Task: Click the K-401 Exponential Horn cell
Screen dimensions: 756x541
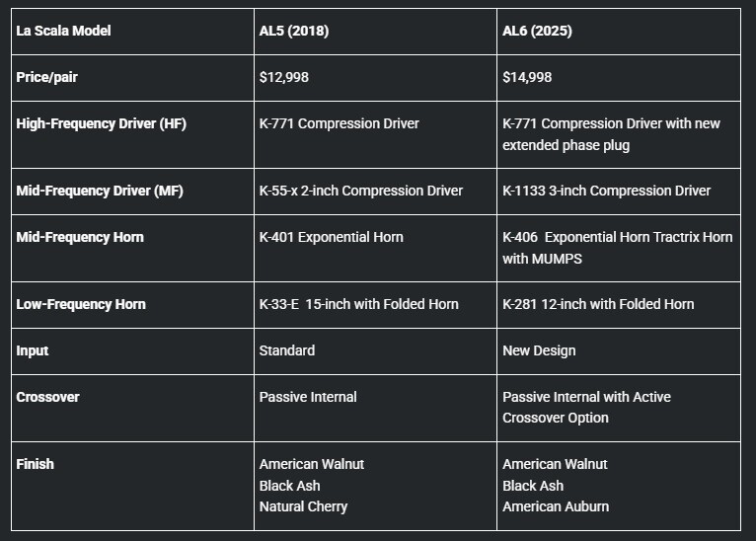Action: coord(375,249)
